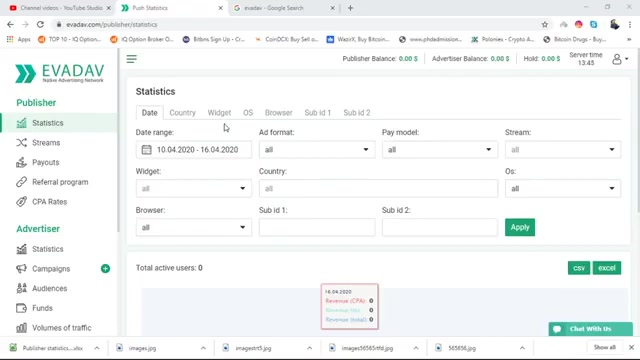The width and height of the screenshot is (640, 360).
Task: Open the Payouts section icon
Action: 21,162
